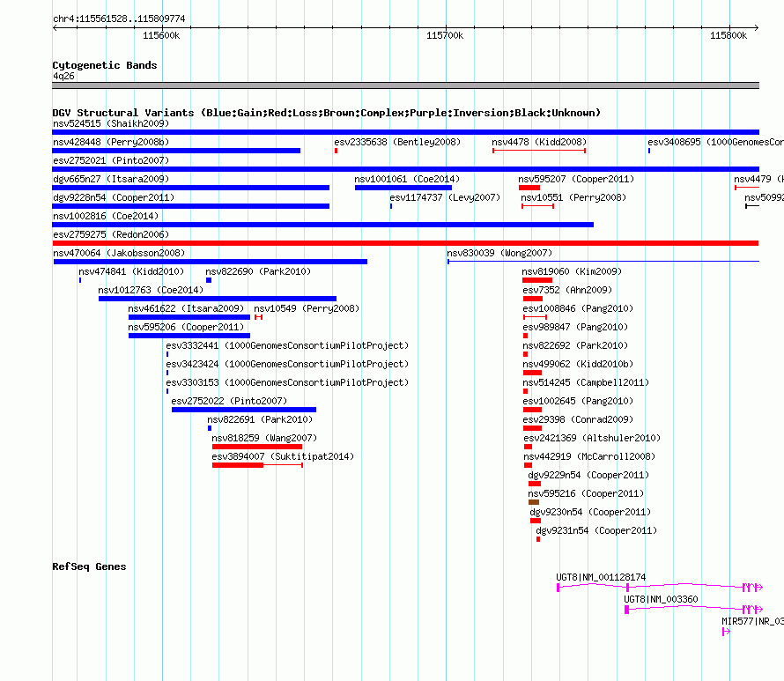Click the ruler's right scroll arrow
Image resolution: width=784 pixels, height=681 pixels.
point(757,27)
